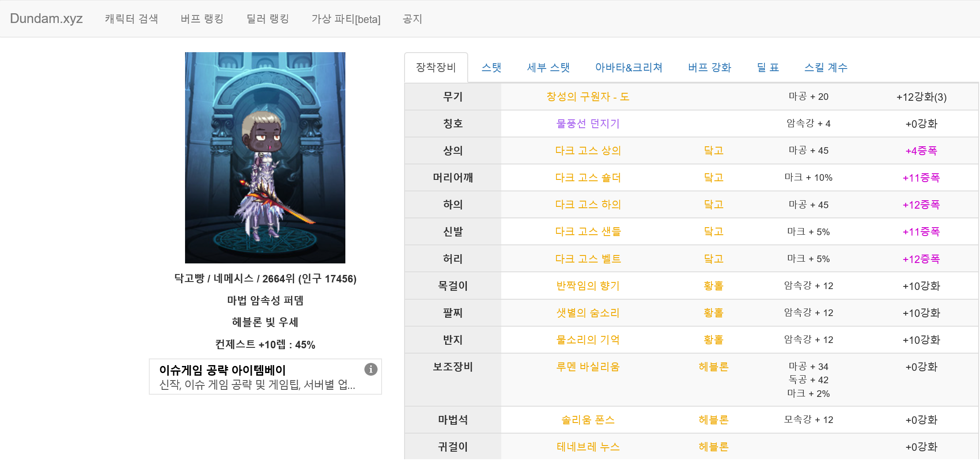Click 다크 고스 상의 item
The image size is (980, 461).
pyautogui.click(x=588, y=151)
